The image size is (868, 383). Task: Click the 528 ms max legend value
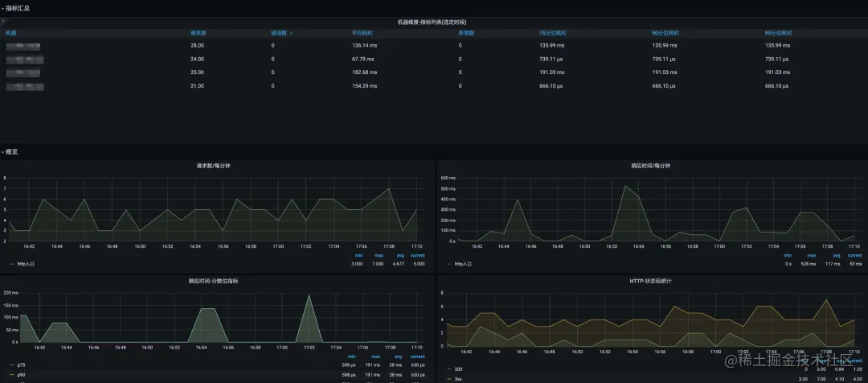(x=809, y=265)
